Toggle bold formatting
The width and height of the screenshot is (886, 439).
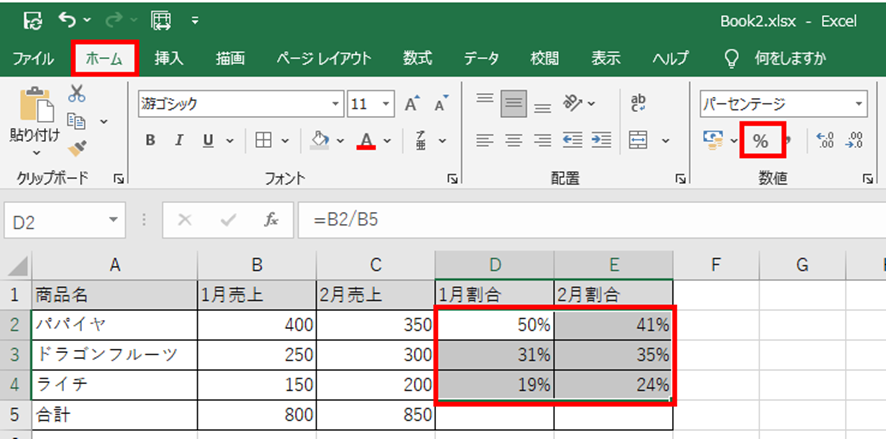pos(150,140)
